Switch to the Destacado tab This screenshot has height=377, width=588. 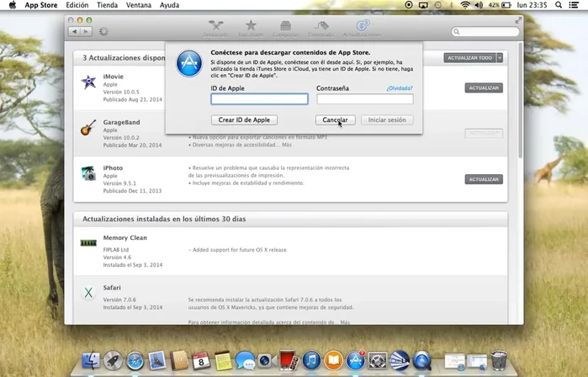coord(216,29)
